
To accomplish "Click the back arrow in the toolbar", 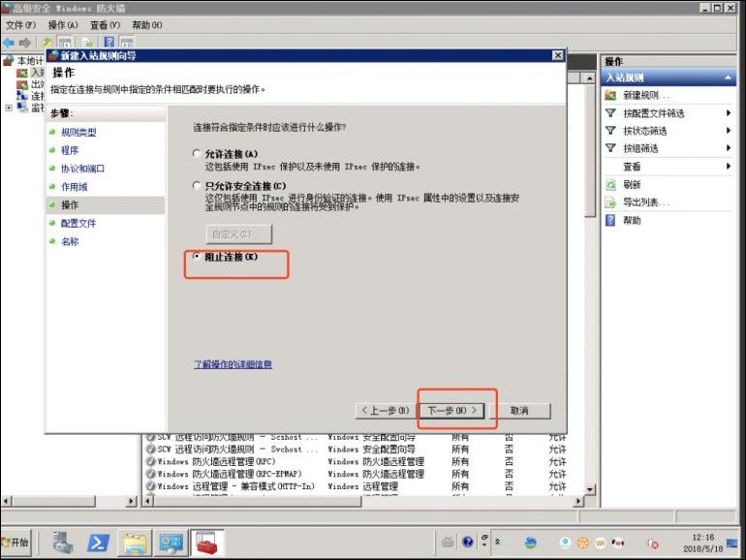I will coord(9,43).
